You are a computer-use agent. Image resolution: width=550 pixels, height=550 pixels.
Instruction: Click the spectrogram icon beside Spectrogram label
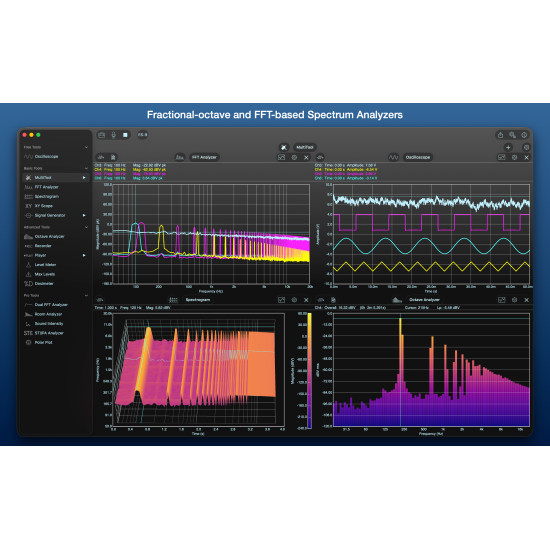pyautogui.click(x=174, y=300)
